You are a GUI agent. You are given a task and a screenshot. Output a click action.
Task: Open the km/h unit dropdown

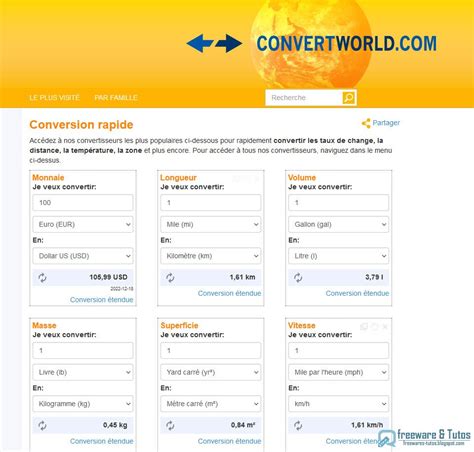click(338, 404)
